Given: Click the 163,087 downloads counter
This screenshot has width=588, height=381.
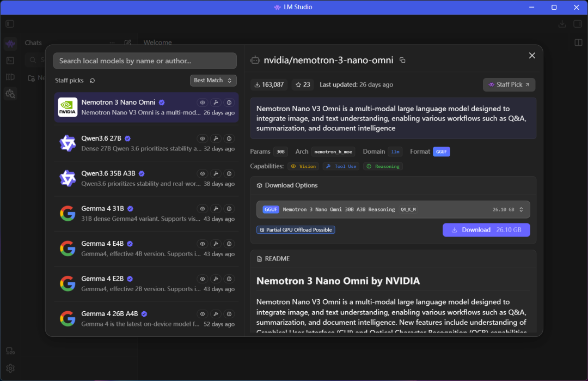Looking at the screenshot, I should click(x=269, y=84).
